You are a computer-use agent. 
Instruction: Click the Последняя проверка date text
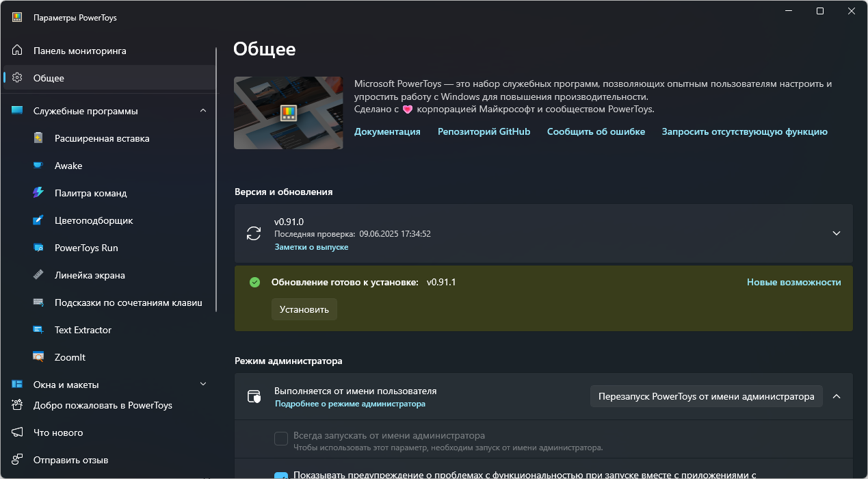352,234
